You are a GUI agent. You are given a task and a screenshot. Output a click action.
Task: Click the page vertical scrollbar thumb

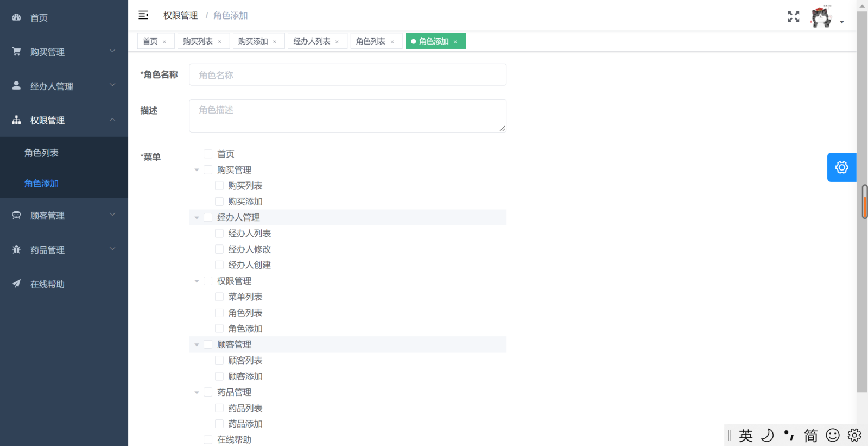coord(862,201)
